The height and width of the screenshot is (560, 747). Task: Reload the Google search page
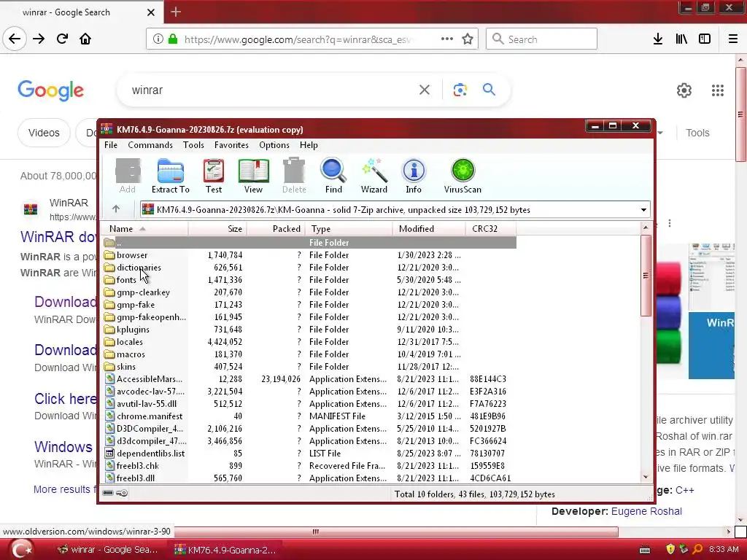[x=63, y=39]
